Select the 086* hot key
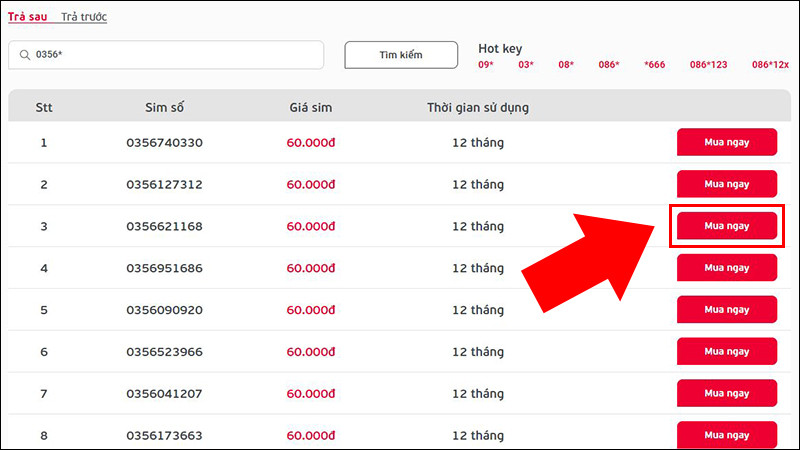This screenshot has width=800, height=450. point(609,65)
